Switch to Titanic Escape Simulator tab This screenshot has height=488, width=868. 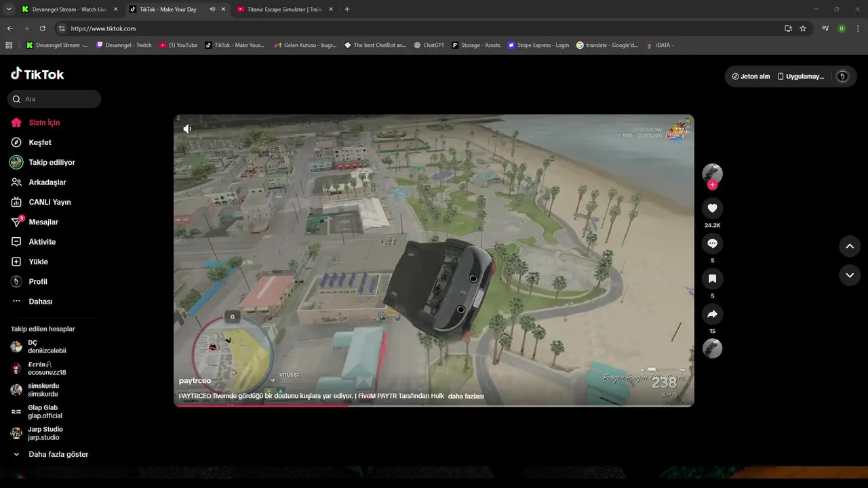285,9
